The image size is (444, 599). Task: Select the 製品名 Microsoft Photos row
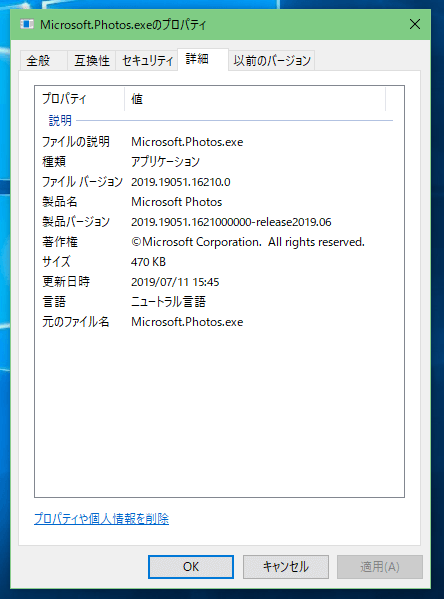click(x=218, y=202)
